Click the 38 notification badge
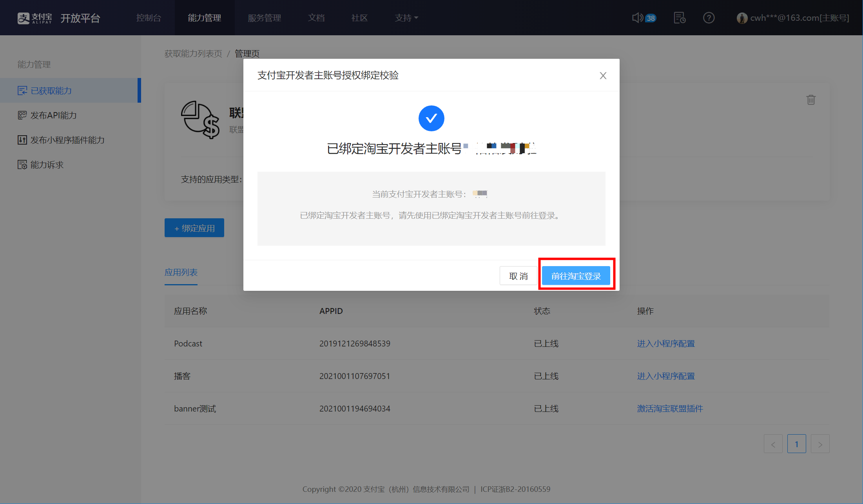Viewport: 863px width, 504px height. click(x=651, y=18)
